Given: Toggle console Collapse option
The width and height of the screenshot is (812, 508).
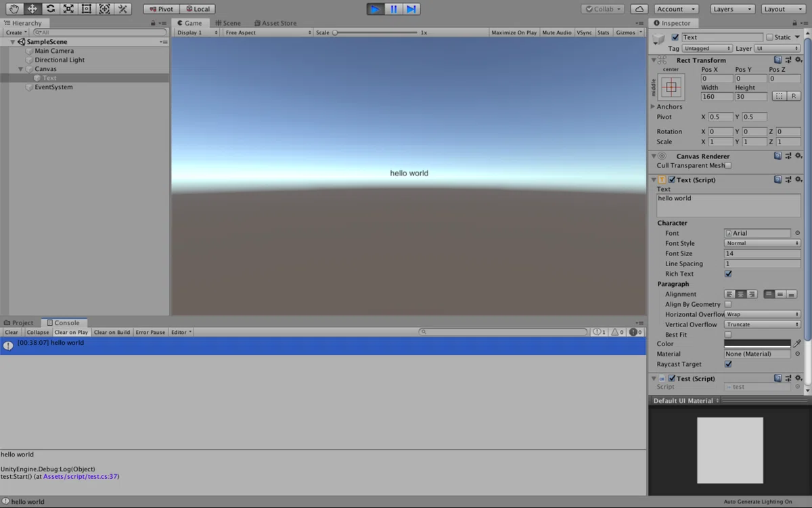Looking at the screenshot, I should coord(38,332).
